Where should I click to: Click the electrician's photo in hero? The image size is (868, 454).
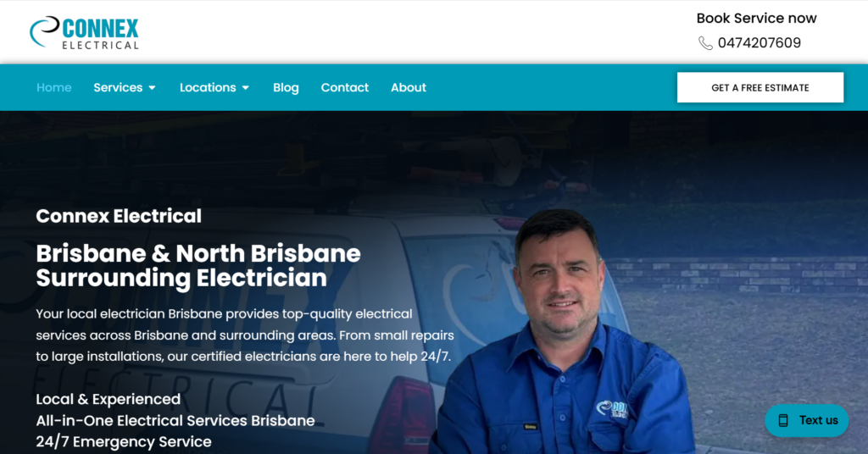tap(565, 332)
